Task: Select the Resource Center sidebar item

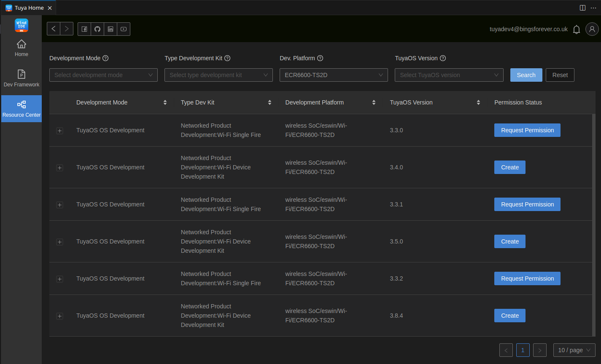Action: tap(22, 109)
